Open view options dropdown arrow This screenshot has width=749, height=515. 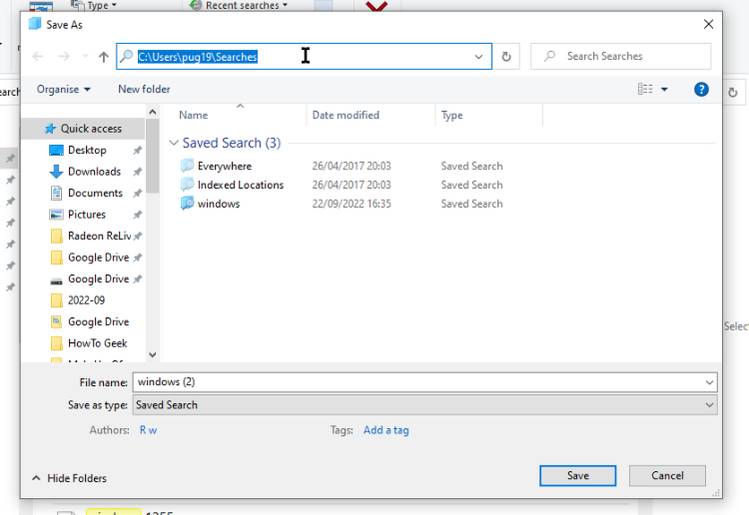(x=664, y=89)
